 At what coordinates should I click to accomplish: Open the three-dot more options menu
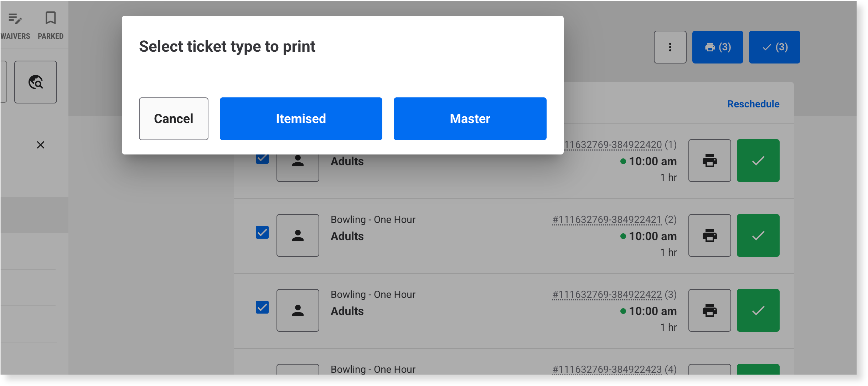(x=670, y=47)
